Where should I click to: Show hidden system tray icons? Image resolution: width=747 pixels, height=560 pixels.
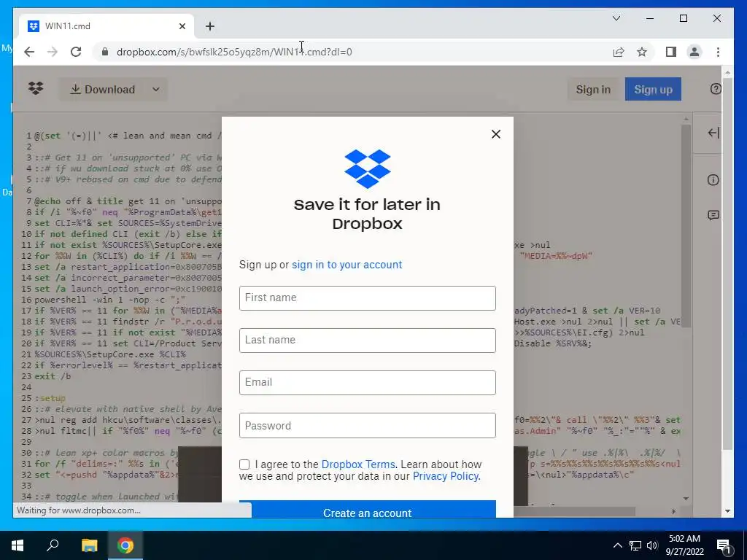coord(617,545)
